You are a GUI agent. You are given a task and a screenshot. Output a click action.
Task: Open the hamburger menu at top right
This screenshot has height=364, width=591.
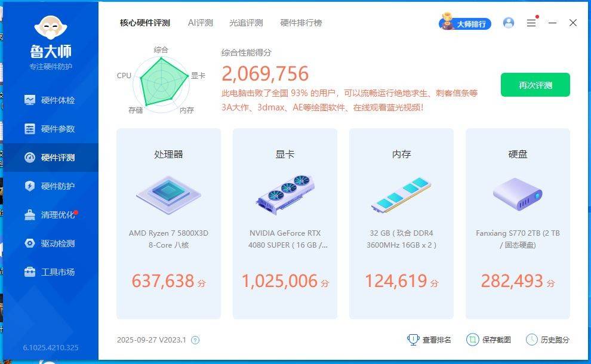point(531,23)
